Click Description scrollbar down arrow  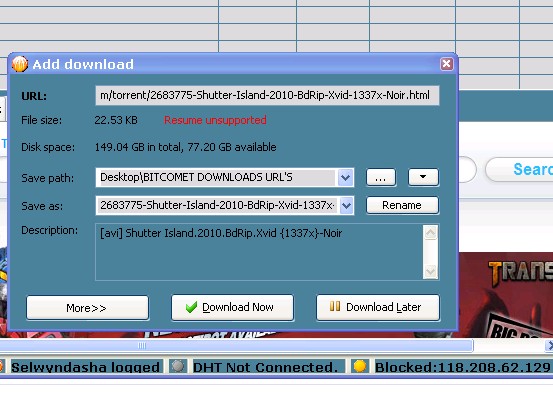430,271
